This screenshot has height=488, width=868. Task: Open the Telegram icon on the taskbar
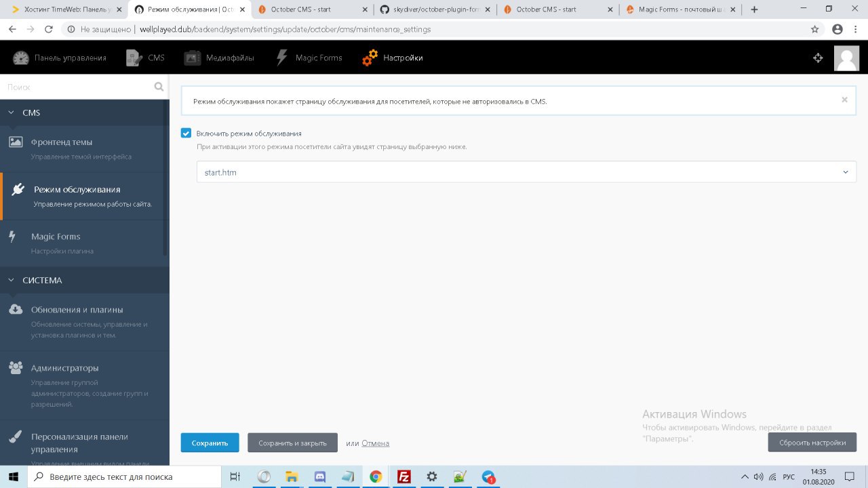tap(488, 476)
